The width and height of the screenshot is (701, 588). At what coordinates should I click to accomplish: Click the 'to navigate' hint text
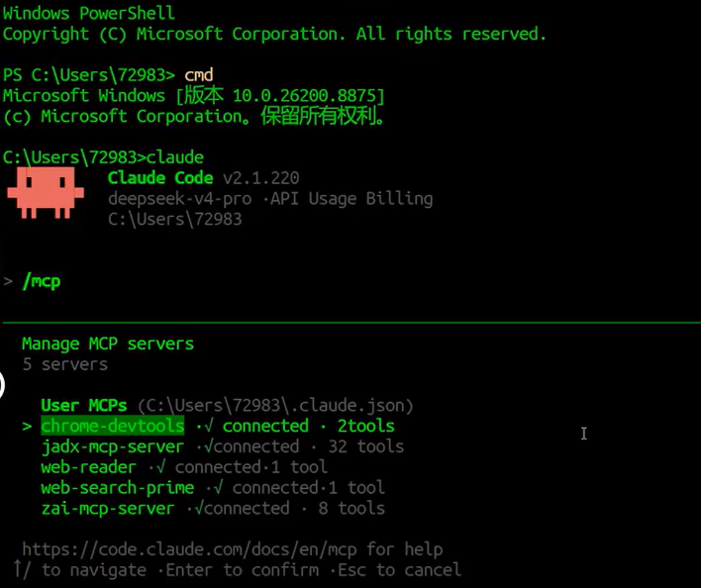pos(94,570)
